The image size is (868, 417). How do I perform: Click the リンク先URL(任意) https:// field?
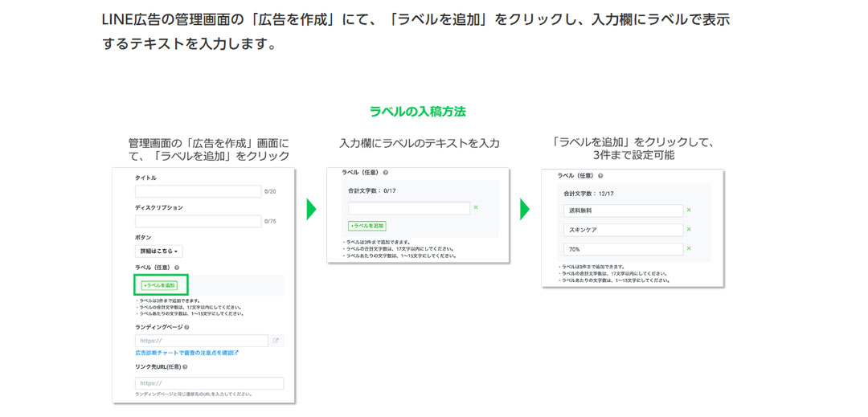click(x=209, y=383)
